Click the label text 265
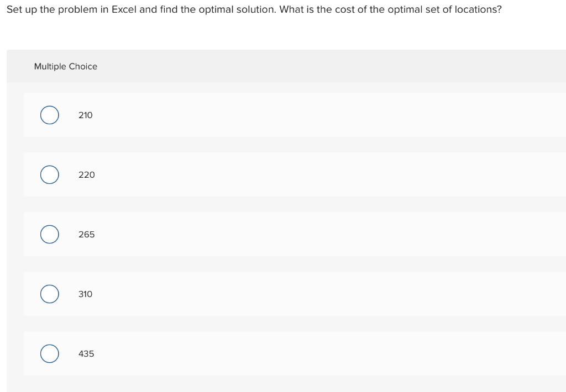566x392 pixels. point(86,234)
